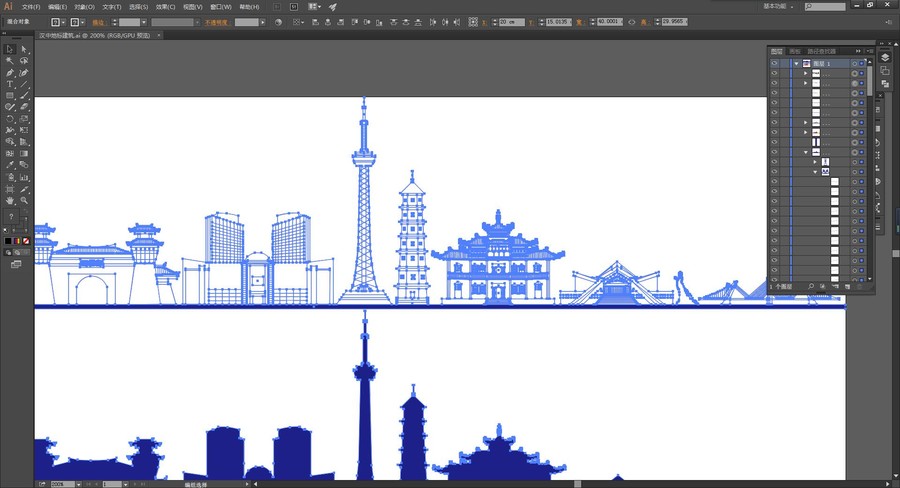Image resolution: width=900 pixels, height=488 pixels.
Task: Select the Rotate tool
Action: tap(10, 119)
